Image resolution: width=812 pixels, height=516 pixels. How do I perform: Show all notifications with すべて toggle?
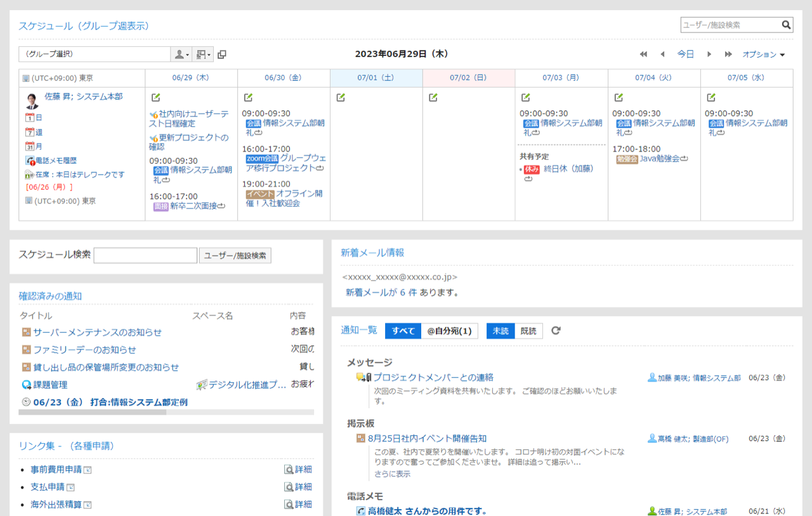click(403, 331)
